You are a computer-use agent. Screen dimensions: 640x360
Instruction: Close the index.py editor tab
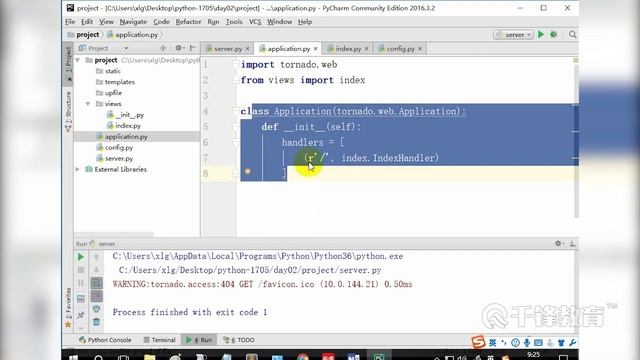[366, 49]
